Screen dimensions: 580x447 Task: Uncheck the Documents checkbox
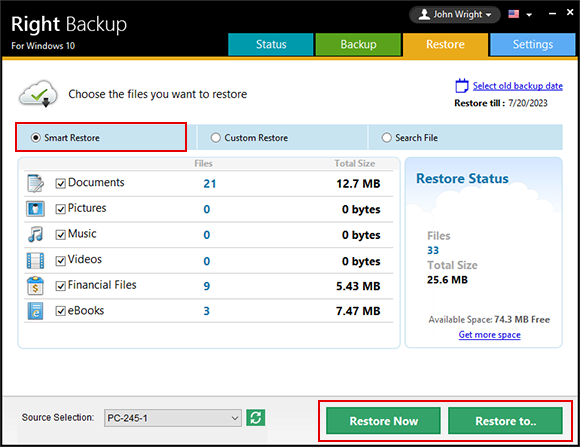coord(61,184)
